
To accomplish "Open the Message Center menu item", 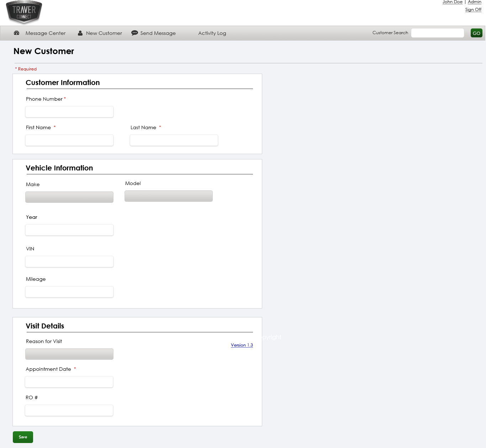I will pos(46,33).
